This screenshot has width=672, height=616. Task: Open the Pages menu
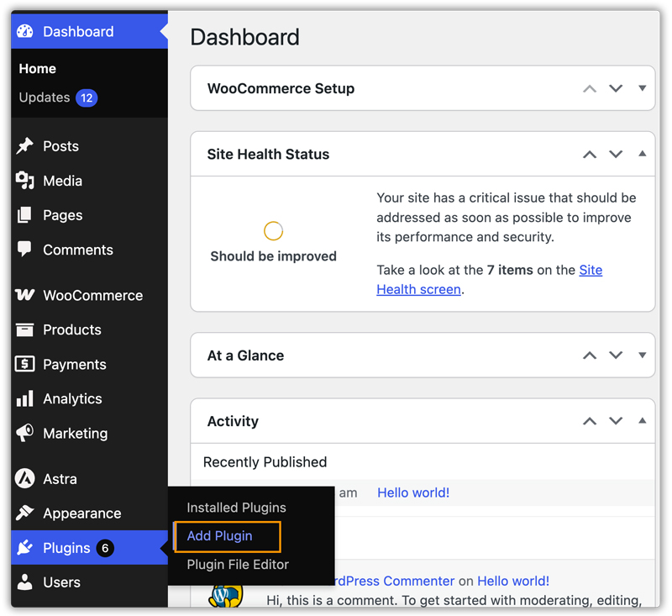coord(89,215)
